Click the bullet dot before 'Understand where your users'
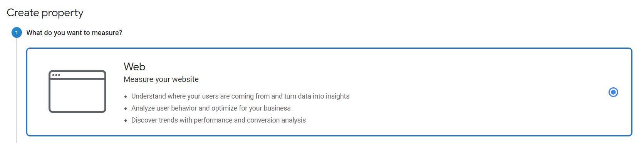This screenshot has width=644, height=143. (x=126, y=97)
